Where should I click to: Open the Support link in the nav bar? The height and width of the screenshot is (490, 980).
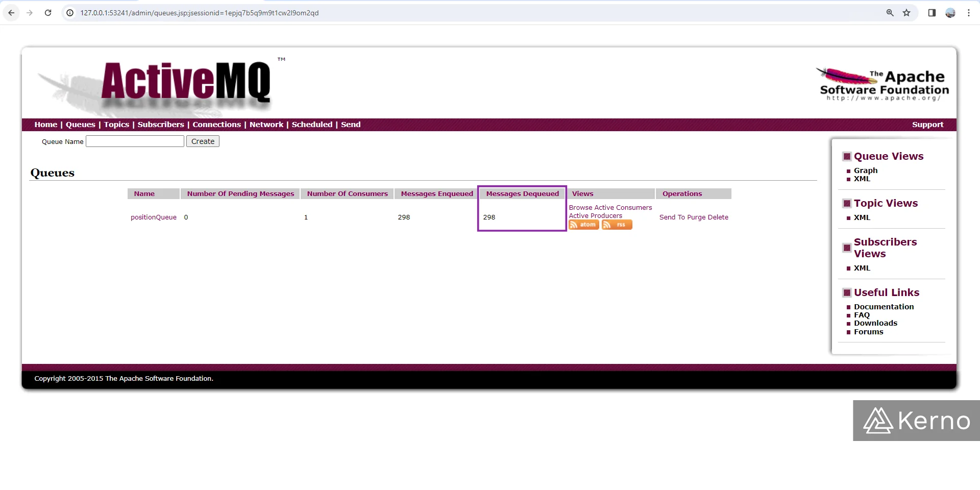coord(928,125)
